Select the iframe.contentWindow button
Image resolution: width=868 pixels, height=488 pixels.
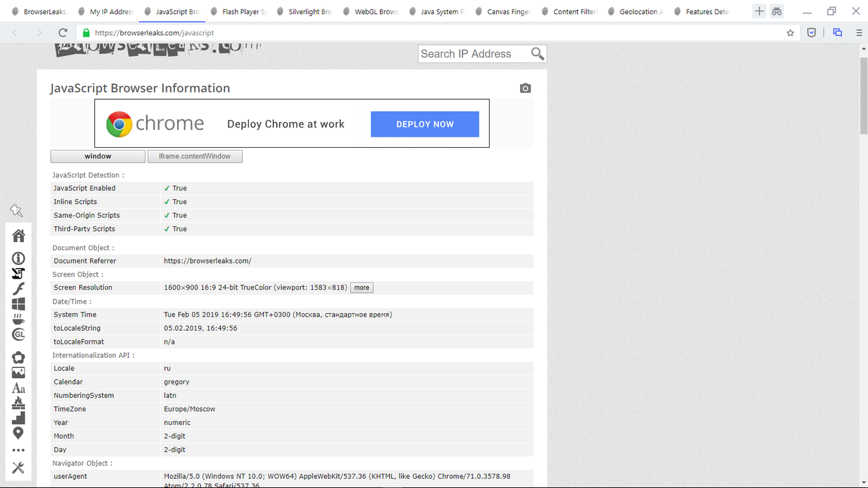(x=195, y=156)
